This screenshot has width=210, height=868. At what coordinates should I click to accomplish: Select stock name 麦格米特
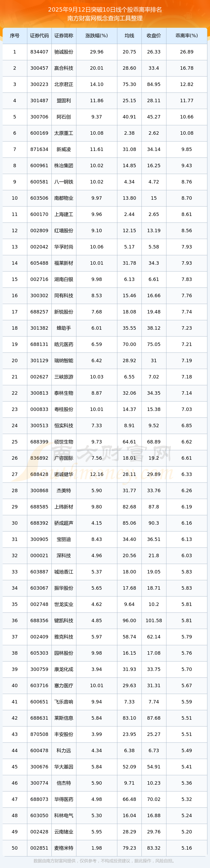[64, 848]
